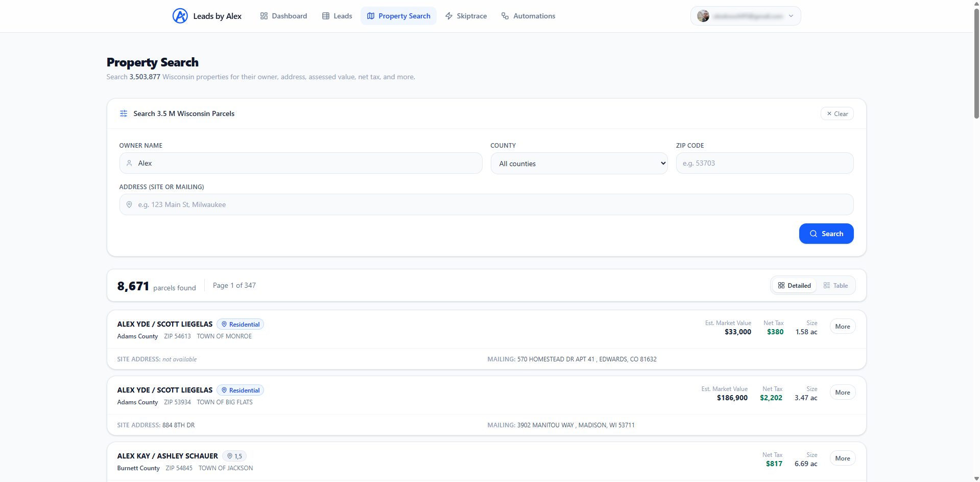
Task: Go to the Skiptrace tab
Action: [466, 16]
